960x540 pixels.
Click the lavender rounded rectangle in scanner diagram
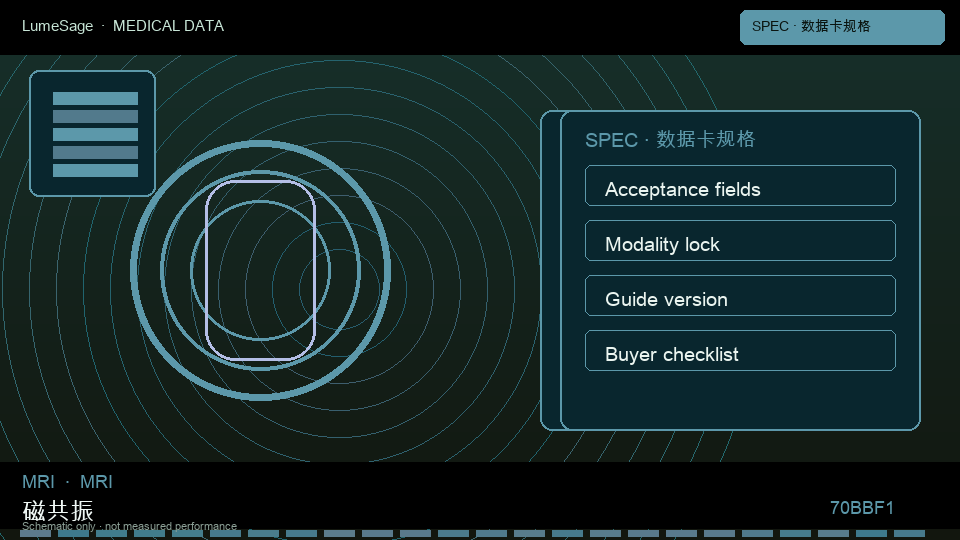click(261, 270)
